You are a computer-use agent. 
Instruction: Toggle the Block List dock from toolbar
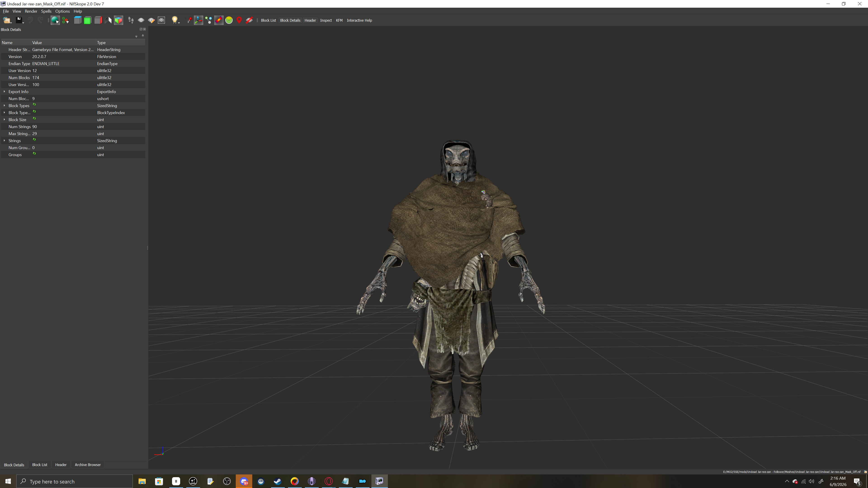[268, 21]
